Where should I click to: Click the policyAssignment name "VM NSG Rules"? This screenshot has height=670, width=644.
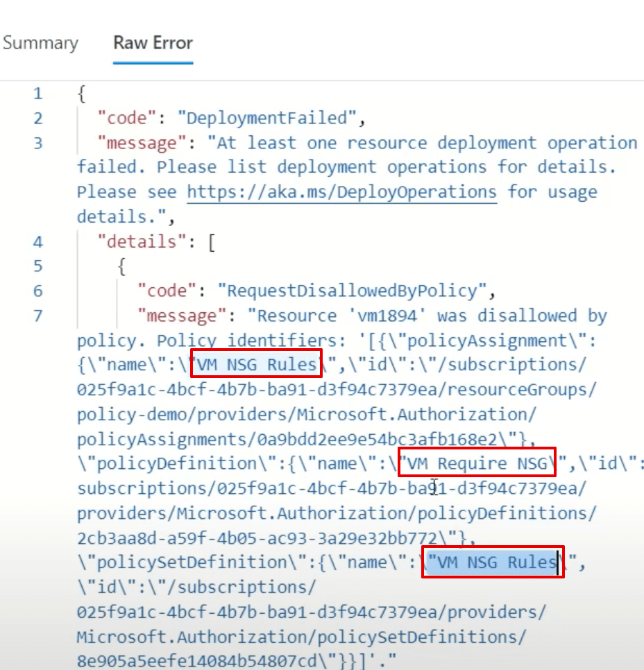tap(256, 364)
